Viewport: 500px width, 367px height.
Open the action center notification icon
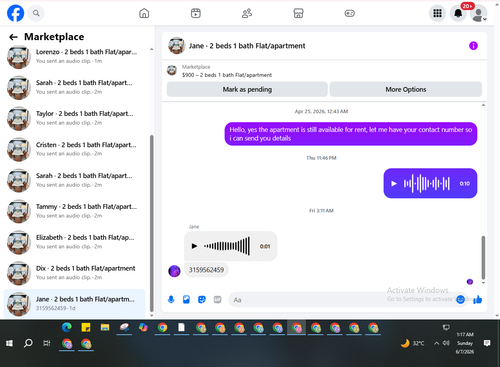487,343
